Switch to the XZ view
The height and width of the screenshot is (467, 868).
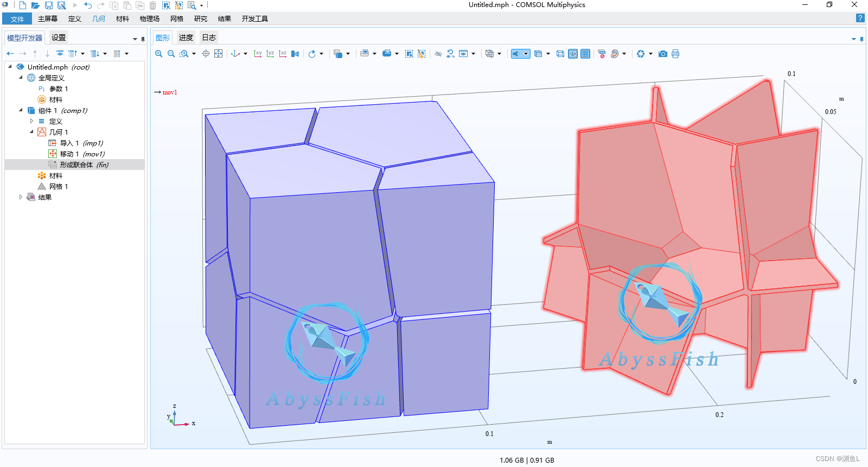283,54
